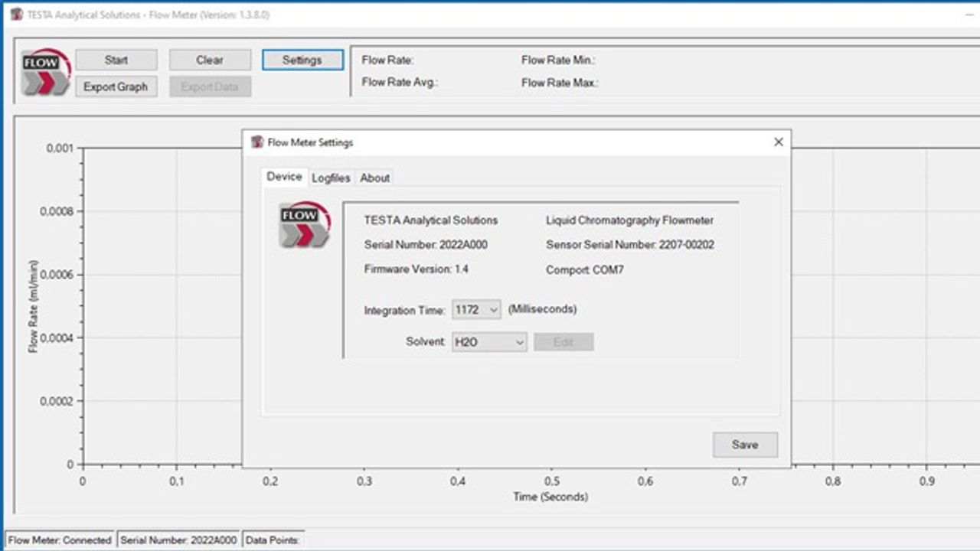Viewport: 980px width, 551px height.
Task: Click the Time (Seconds) axis label
Action: (x=550, y=497)
